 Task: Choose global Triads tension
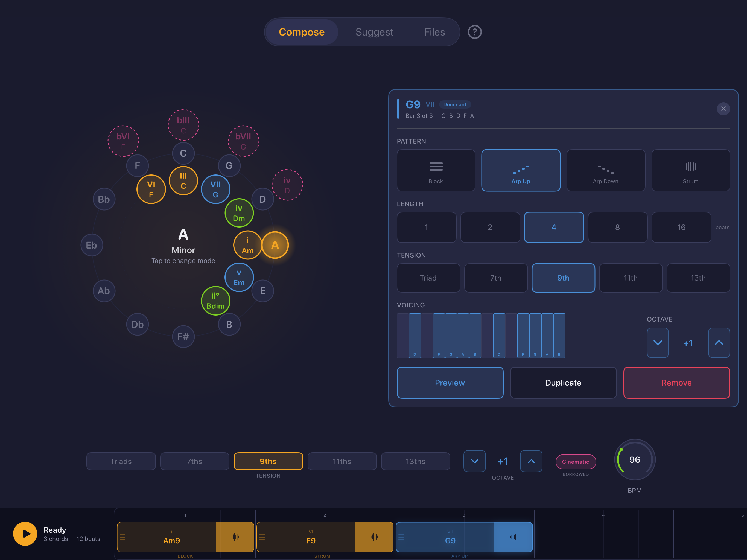[121, 461]
